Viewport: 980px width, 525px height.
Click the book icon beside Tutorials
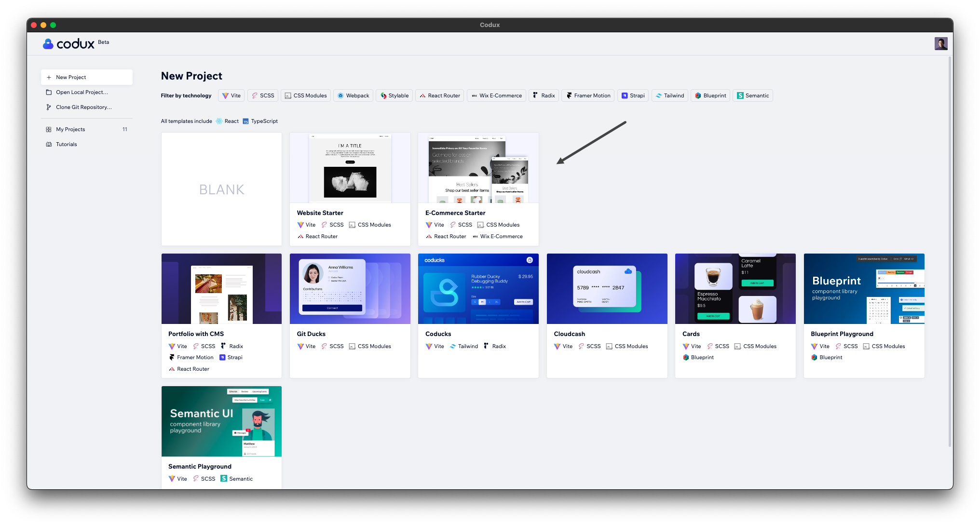point(49,144)
